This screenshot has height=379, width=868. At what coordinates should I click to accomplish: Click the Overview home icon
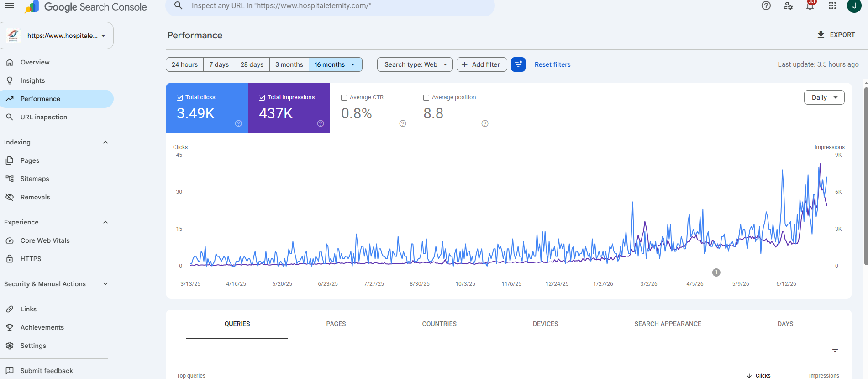[x=10, y=62]
